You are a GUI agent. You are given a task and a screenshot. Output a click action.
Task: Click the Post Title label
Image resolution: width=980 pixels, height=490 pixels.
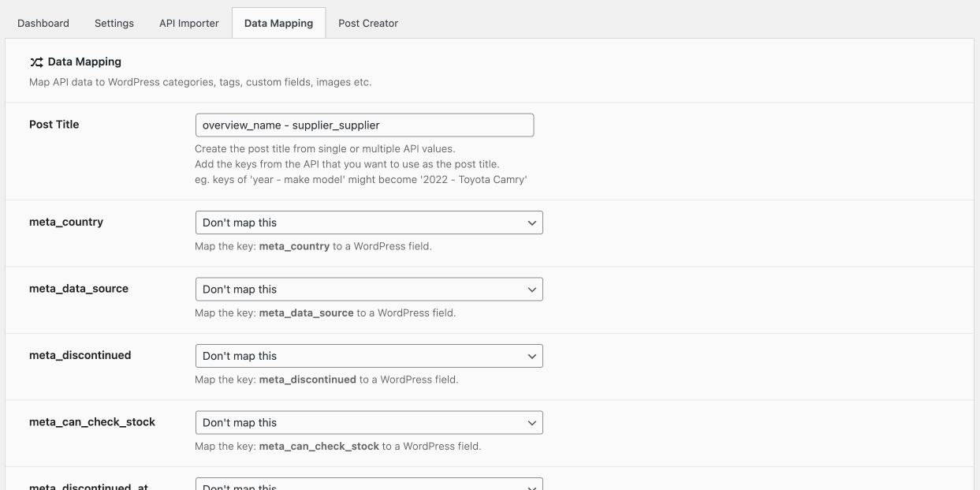[x=54, y=124]
